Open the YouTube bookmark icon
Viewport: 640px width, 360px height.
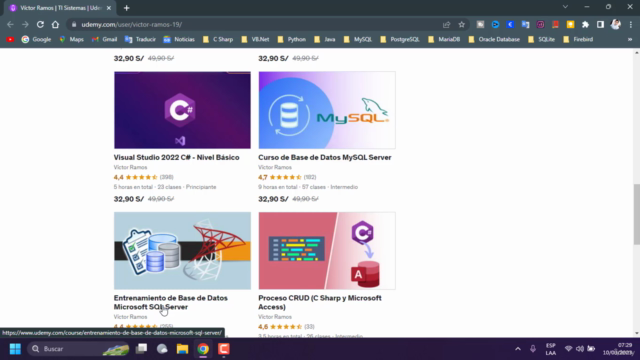click(10, 39)
